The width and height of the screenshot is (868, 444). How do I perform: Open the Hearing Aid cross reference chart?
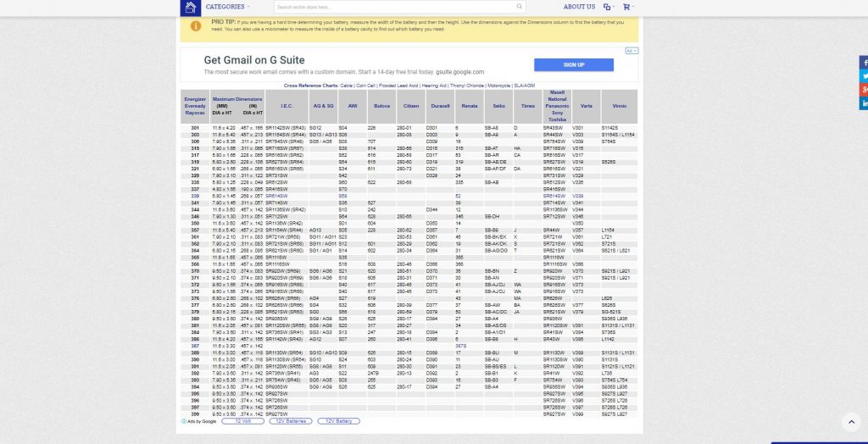click(431, 86)
